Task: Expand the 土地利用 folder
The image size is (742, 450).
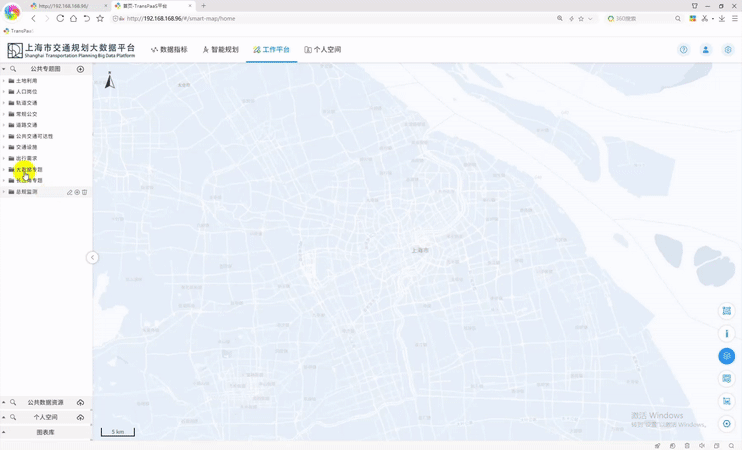Action: point(4,81)
